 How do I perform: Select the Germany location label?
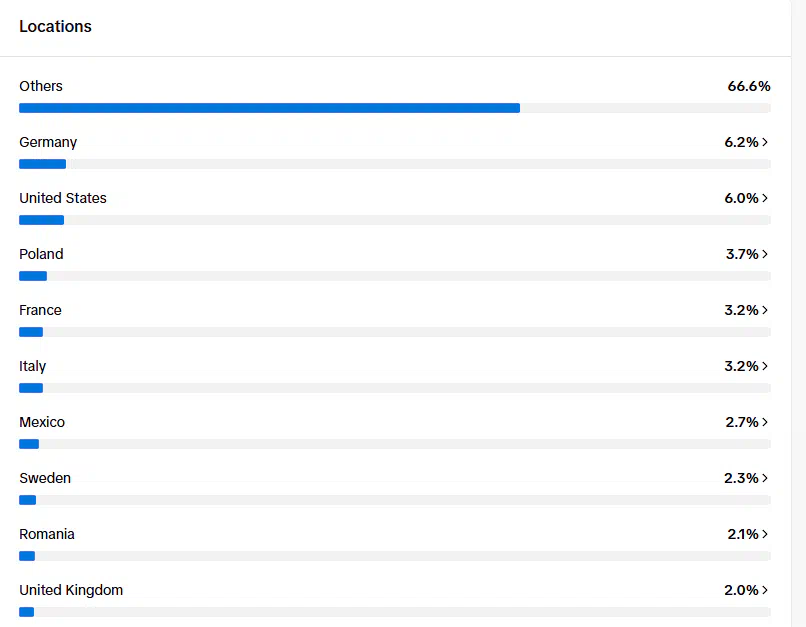tap(48, 142)
